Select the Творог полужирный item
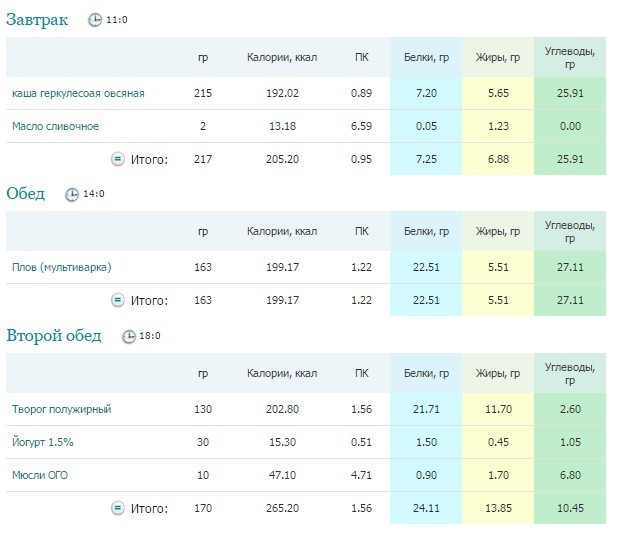Screen dimensions: 628x535 point(62,409)
